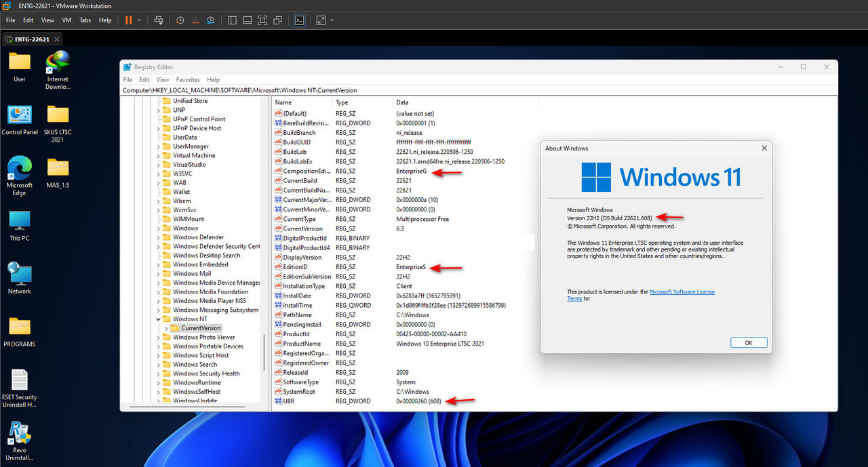Click the registry path address bar
Viewport: 868px width, 467px height.
click(479, 89)
